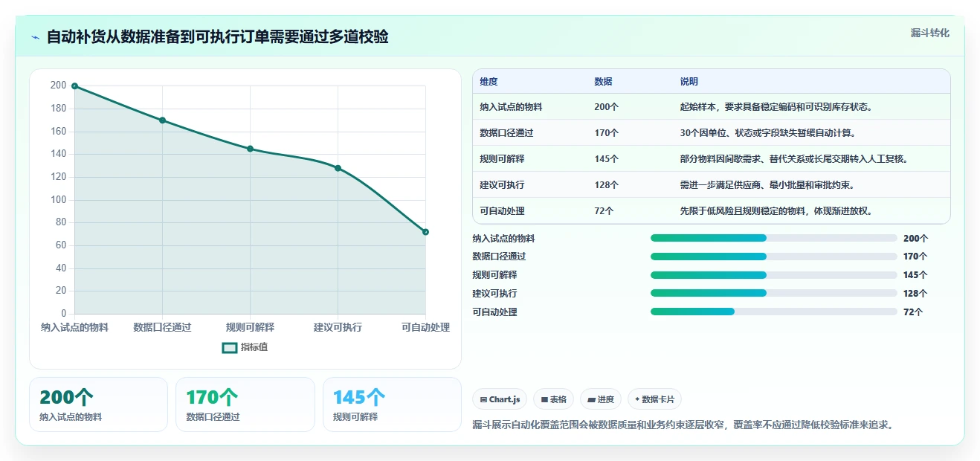
Task: Click the 72个 value in the table
Action: click(x=604, y=211)
